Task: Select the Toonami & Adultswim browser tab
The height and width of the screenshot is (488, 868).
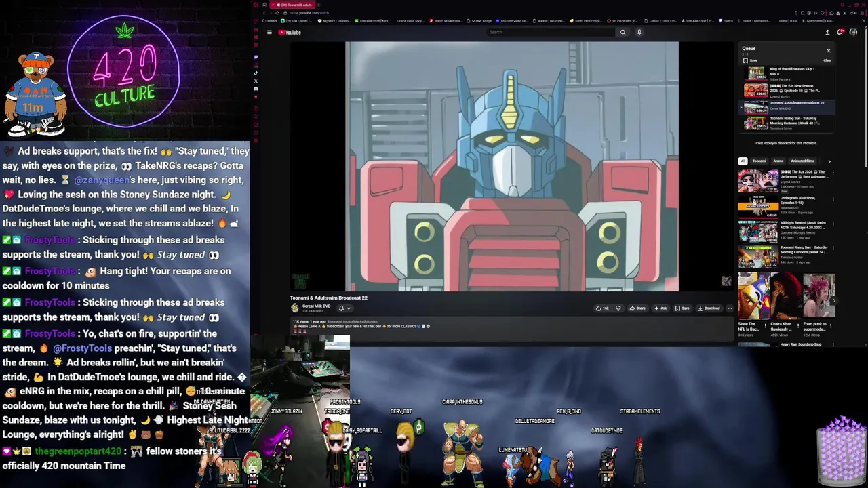Action: (292, 5)
